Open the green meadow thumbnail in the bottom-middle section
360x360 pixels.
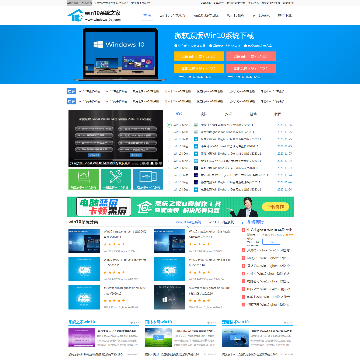[x=158, y=337]
